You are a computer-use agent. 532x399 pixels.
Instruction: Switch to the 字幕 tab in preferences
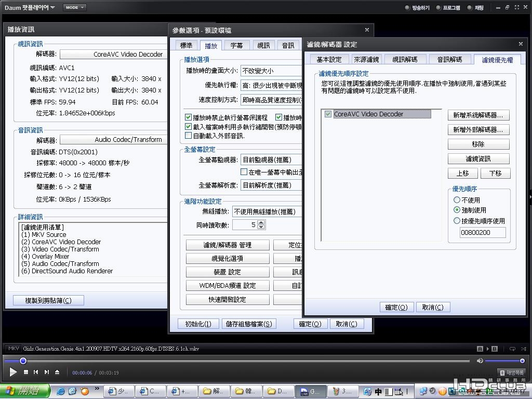point(236,45)
